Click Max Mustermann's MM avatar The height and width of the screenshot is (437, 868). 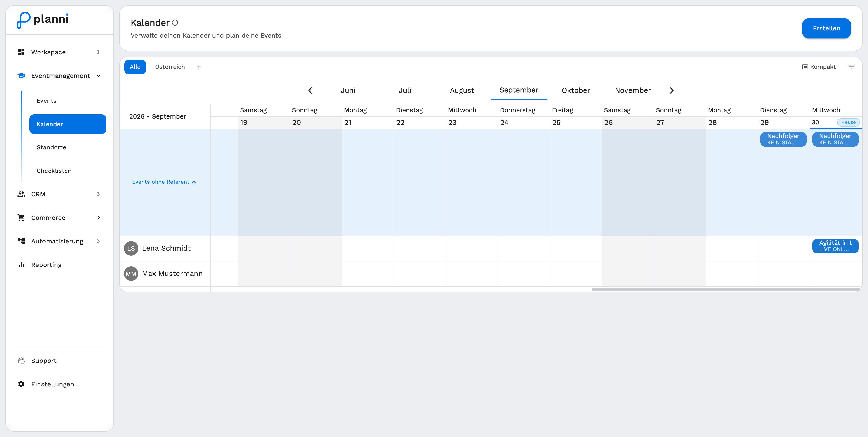click(131, 274)
